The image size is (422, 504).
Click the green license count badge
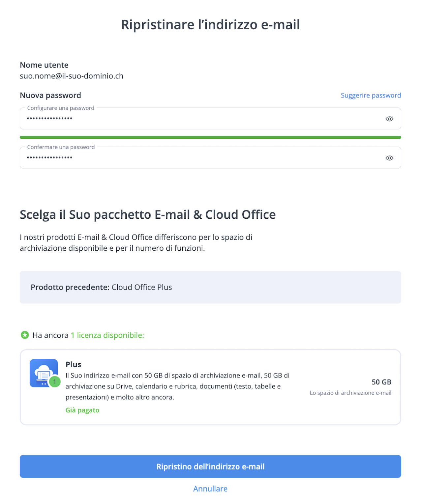click(55, 382)
